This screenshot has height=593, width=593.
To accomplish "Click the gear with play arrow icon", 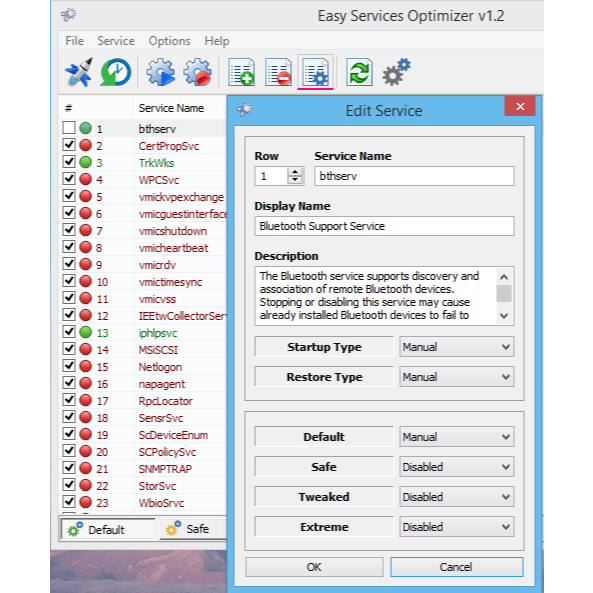I will point(161,72).
